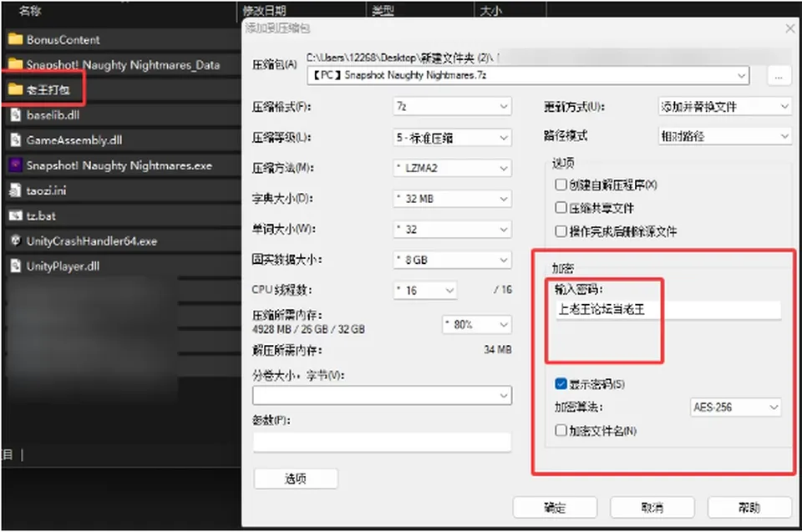Open the 加密算法 AES-256 dropdown
Screen dimensions: 802x532
735,408
